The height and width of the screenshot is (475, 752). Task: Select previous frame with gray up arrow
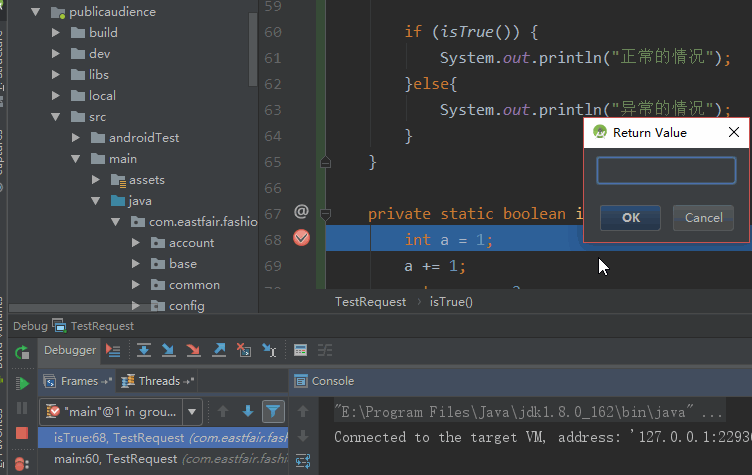click(x=223, y=412)
